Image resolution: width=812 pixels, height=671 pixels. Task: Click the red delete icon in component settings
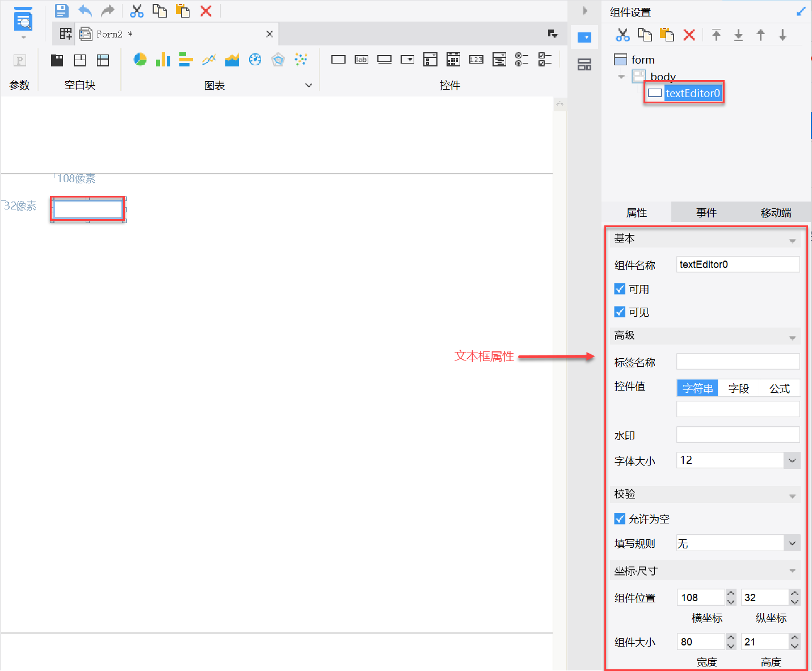point(689,35)
